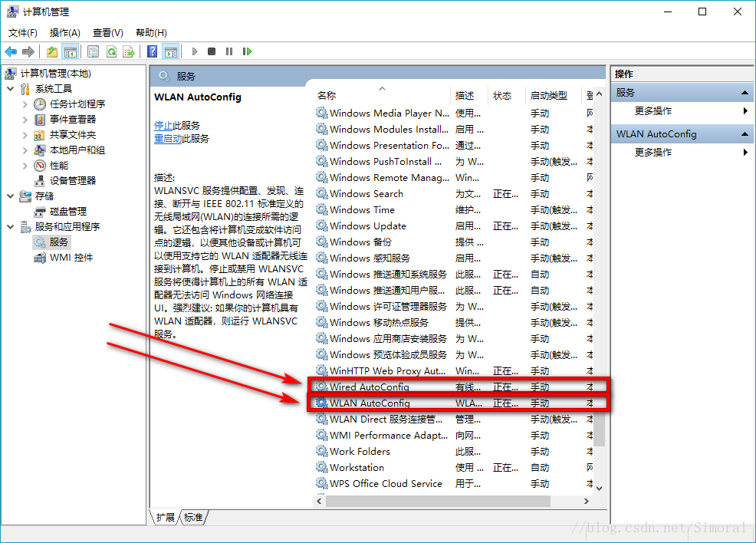Collapse WLAN AutoConfig section in actions pane
The width and height of the screenshot is (756, 543).
point(744,134)
